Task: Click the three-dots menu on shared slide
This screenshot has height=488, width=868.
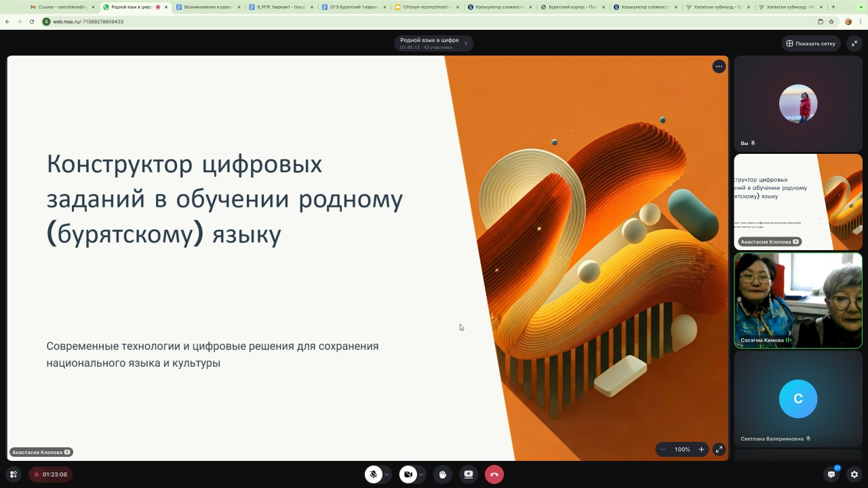Action: [719, 66]
